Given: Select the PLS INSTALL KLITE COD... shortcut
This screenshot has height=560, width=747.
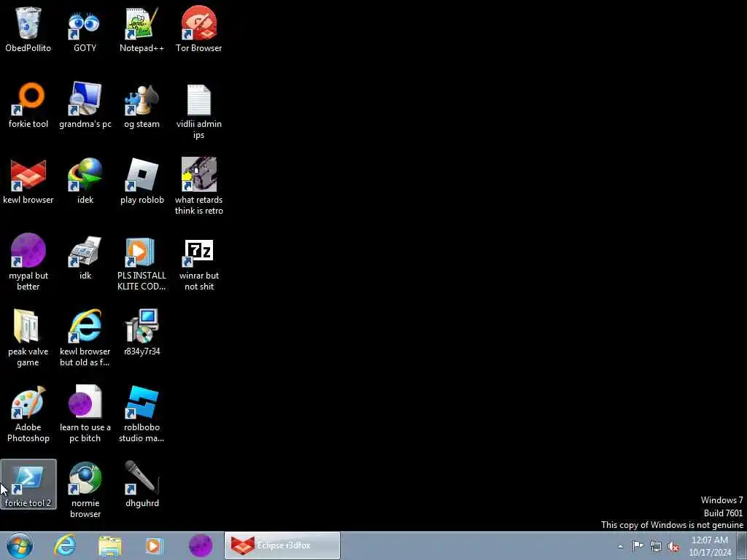Looking at the screenshot, I should pos(142,262).
